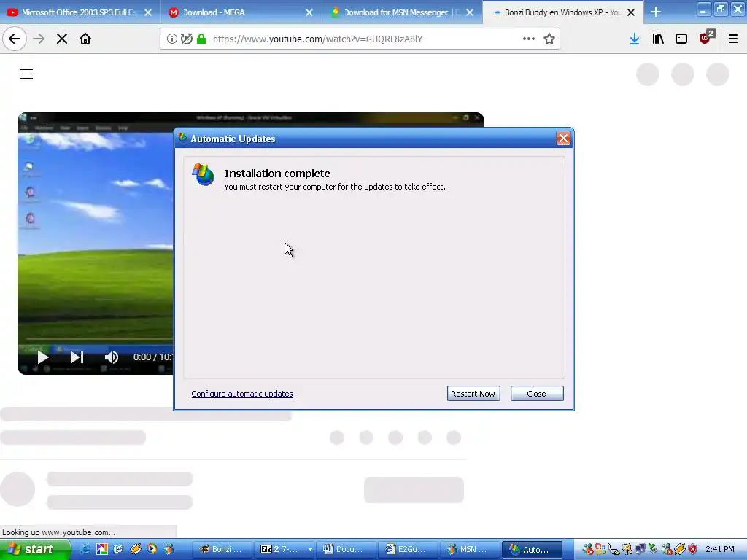Play the YouTube video
747x560 pixels.
pos(43,357)
